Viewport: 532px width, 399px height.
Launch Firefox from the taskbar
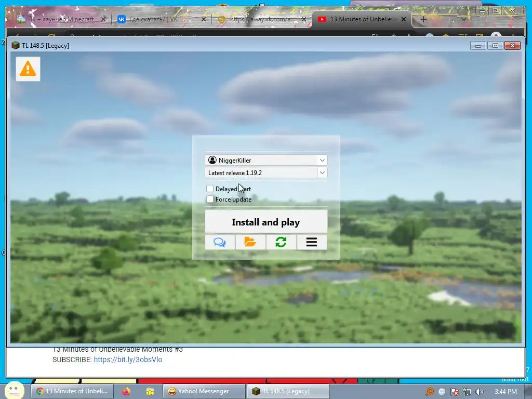[126, 391]
